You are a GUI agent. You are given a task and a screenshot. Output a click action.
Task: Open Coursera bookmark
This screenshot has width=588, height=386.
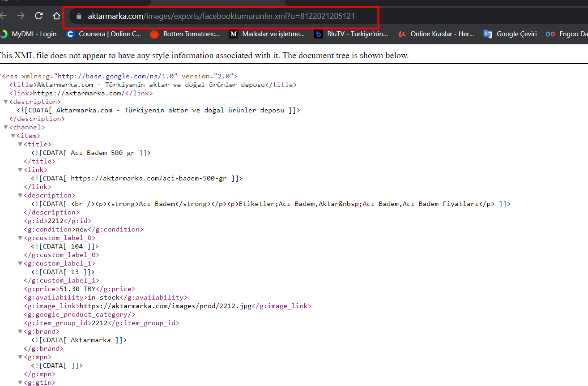[103, 34]
